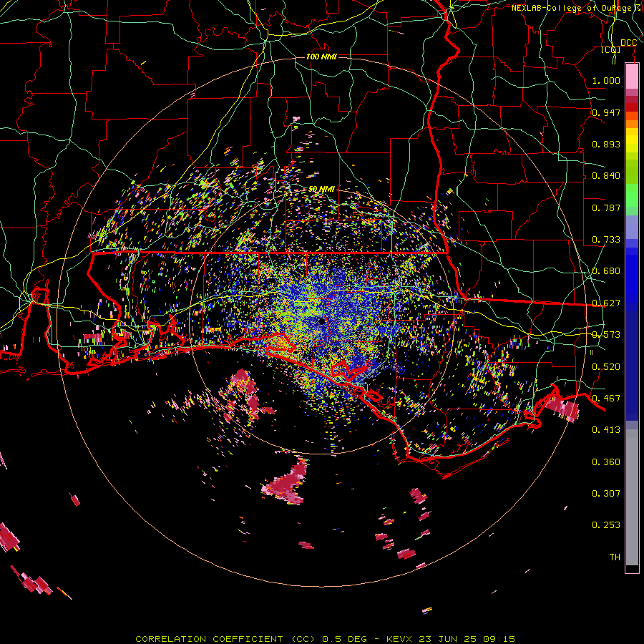
Task: Select the 0.573 legend value
Action: (606, 335)
